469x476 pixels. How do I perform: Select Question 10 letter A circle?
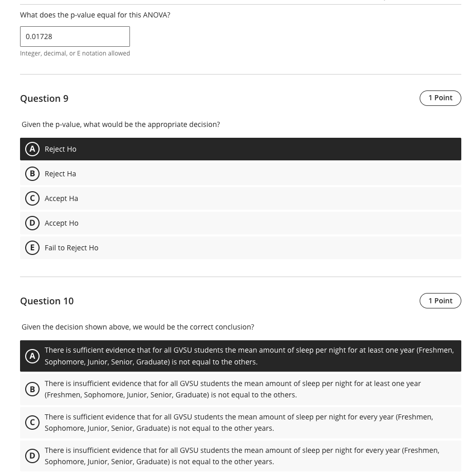(32, 356)
